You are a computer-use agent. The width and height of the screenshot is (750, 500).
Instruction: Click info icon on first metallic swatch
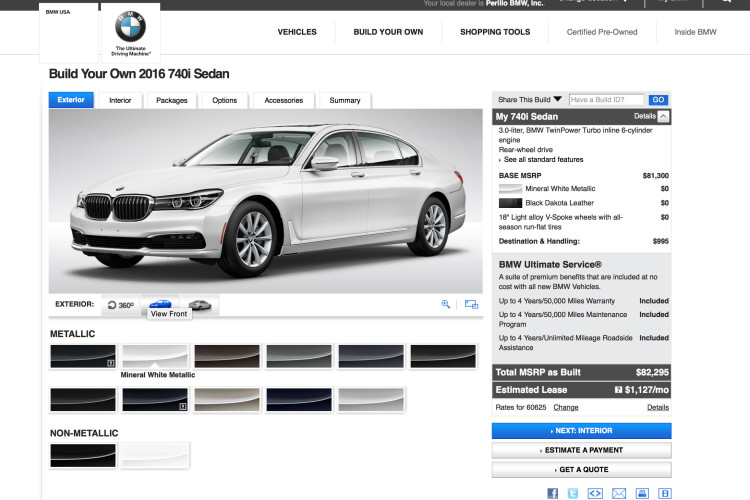point(110,363)
